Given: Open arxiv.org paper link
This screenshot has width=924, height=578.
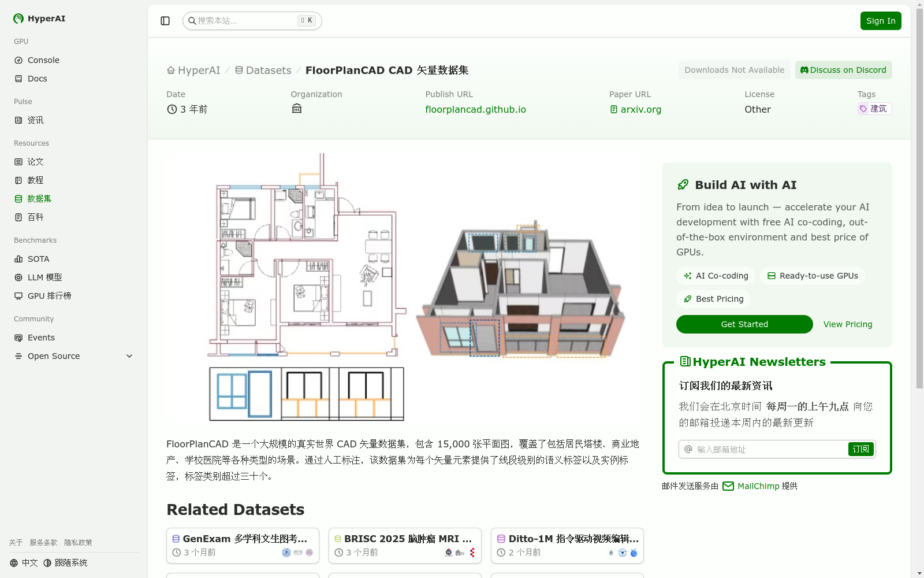Looking at the screenshot, I should tap(635, 109).
